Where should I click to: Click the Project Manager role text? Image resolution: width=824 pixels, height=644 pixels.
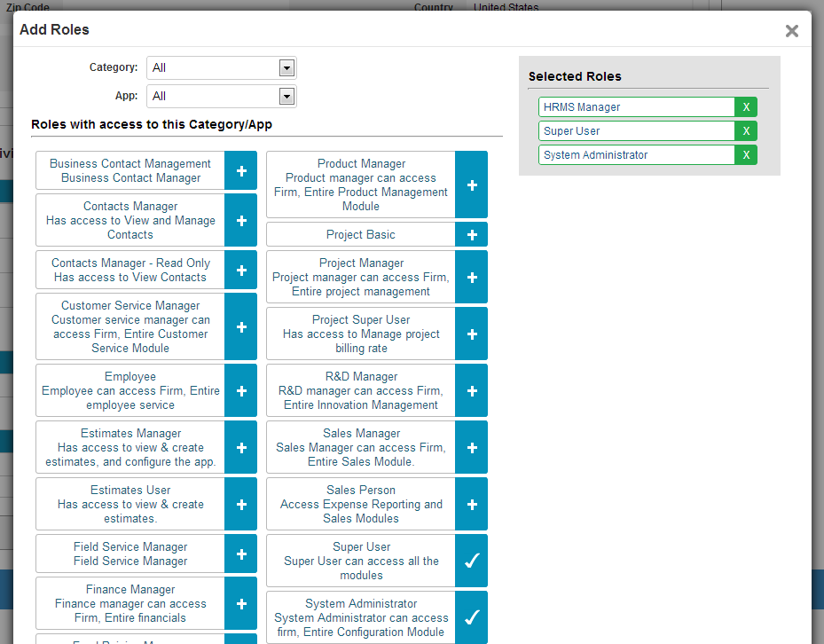point(361,277)
